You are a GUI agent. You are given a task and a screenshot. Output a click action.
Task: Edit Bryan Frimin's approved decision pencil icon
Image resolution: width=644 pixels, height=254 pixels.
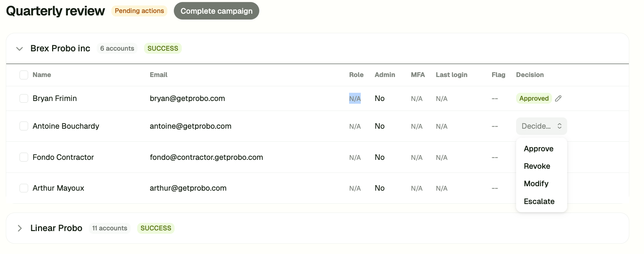click(x=558, y=98)
